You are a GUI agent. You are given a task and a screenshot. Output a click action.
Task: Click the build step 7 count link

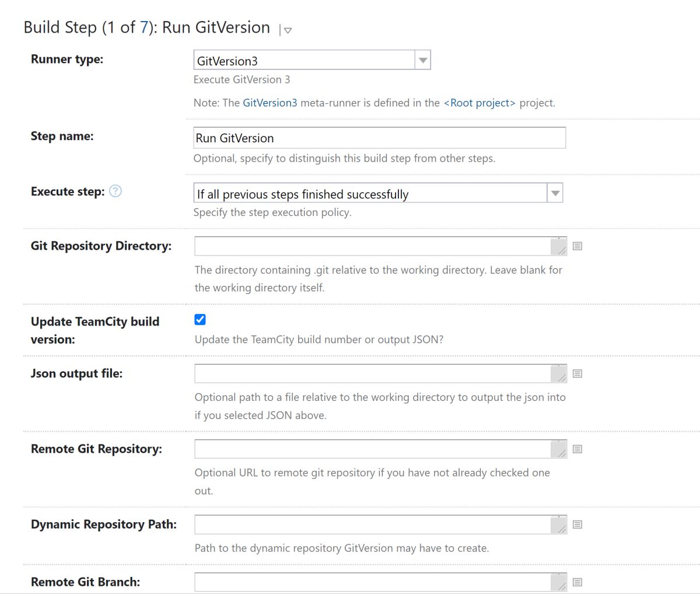(143, 27)
